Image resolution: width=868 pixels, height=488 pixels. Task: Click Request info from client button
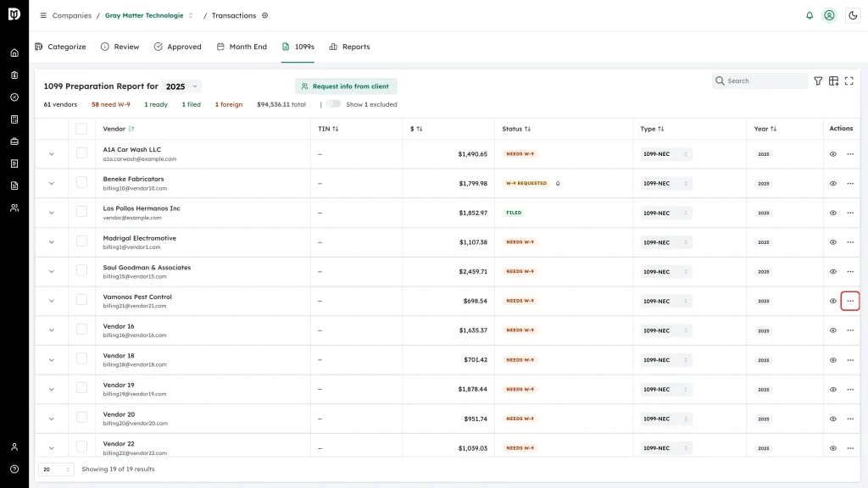click(x=346, y=86)
